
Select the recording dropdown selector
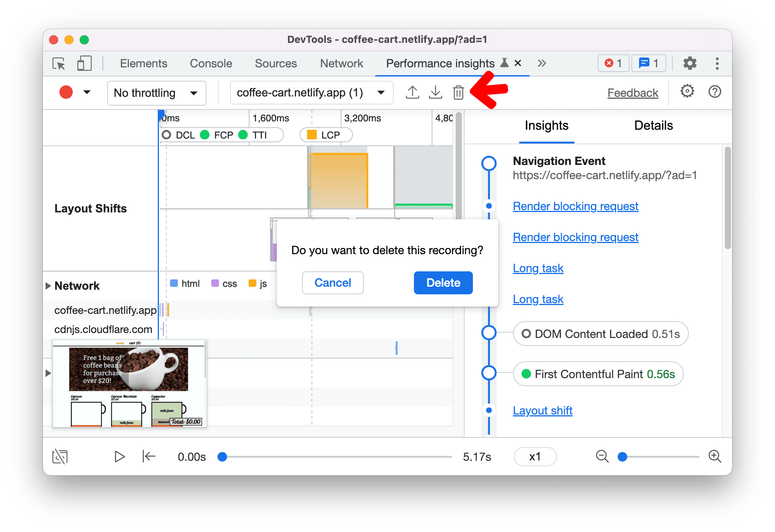pyautogui.click(x=309, y=93)
